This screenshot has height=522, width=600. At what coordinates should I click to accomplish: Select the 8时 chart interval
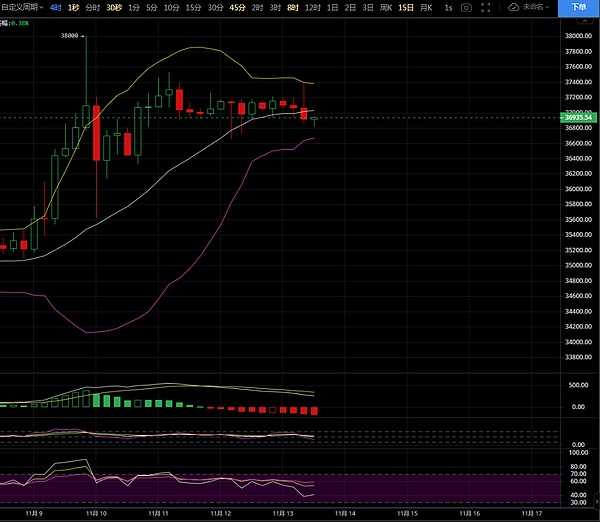tap(292, 7)
